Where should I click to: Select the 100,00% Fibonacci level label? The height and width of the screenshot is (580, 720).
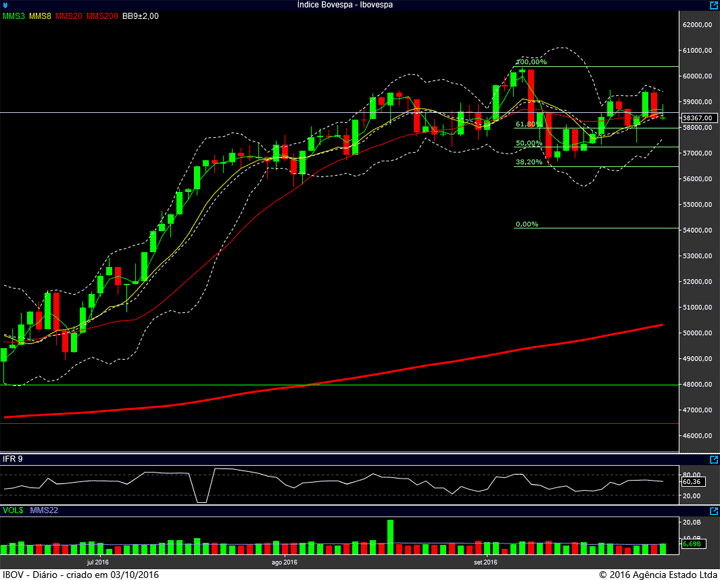[x=531, y=62]
